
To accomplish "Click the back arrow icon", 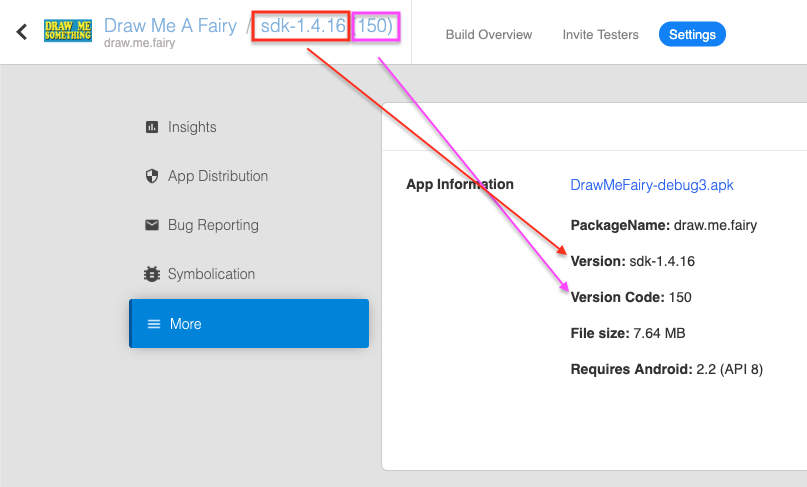I will (21, 32).
